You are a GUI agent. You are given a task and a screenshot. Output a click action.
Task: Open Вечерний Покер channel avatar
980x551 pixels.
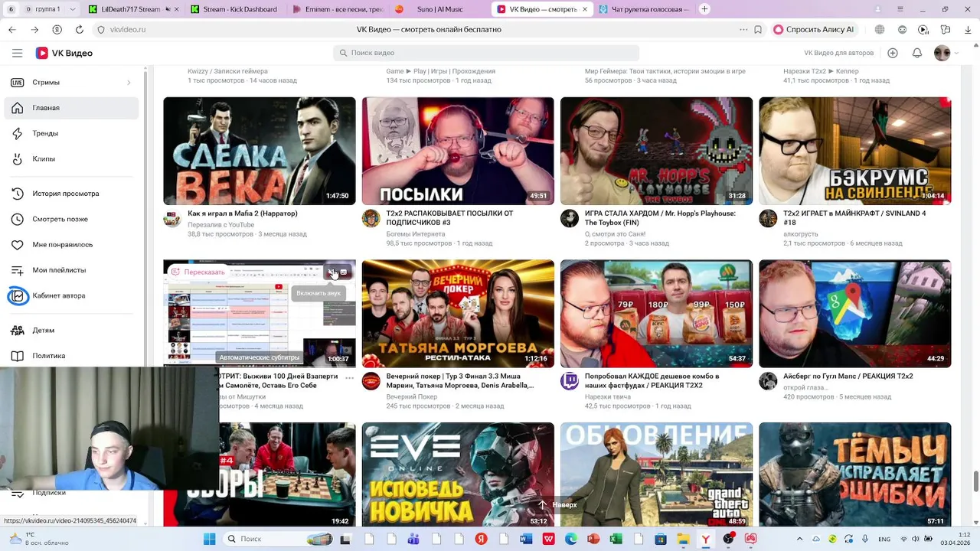[371, 381]
